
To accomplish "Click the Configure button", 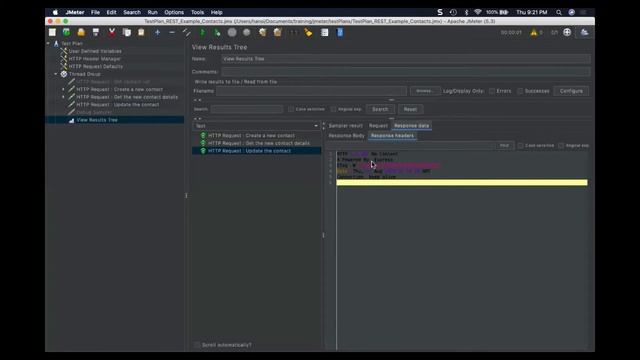I will (571, 91).
